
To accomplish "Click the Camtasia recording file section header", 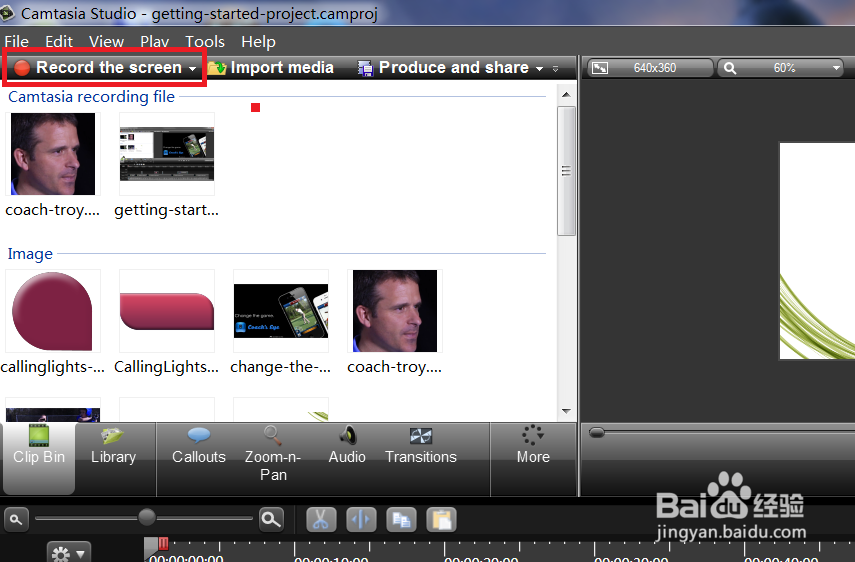I will tap(91, 96).
